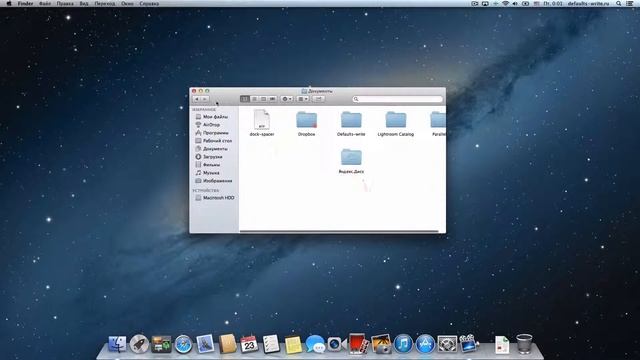
Task: Select Macintosh HDD device in sidebar
Action: tap(214, 198)
